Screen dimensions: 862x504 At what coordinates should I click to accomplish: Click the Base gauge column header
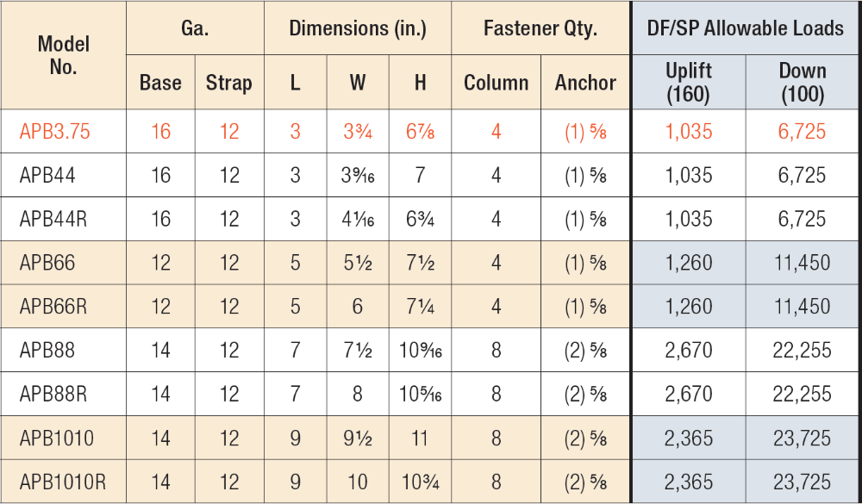160,84
